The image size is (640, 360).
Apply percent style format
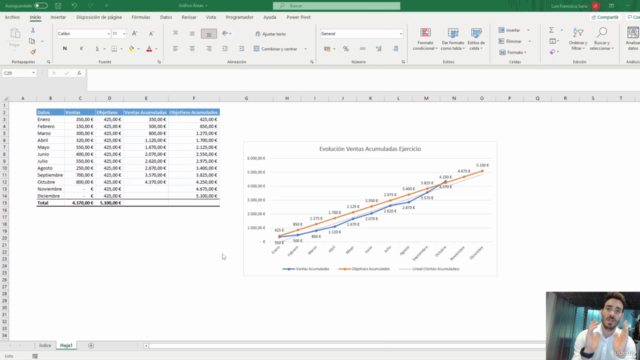tap(346, 49)
